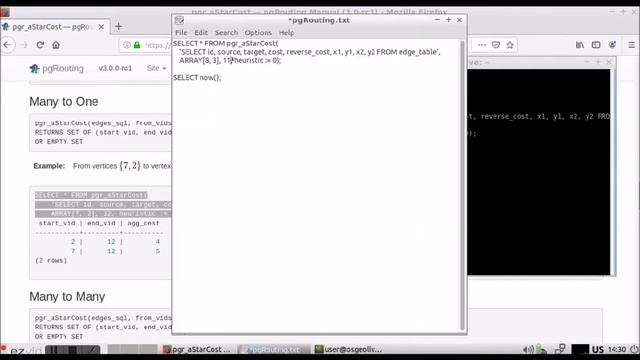Go forward in Firefox
The height and width of the screenshot is (360, 640).
[24, 45]
